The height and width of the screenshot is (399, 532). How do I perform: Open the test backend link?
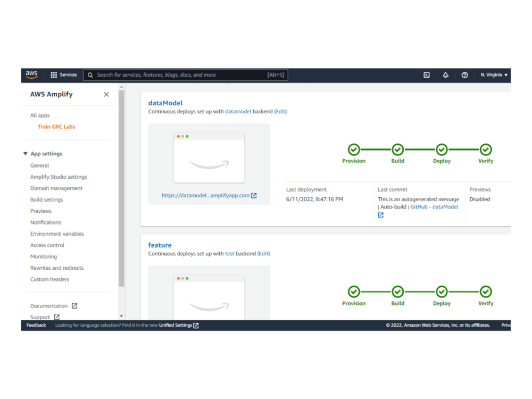230,254
